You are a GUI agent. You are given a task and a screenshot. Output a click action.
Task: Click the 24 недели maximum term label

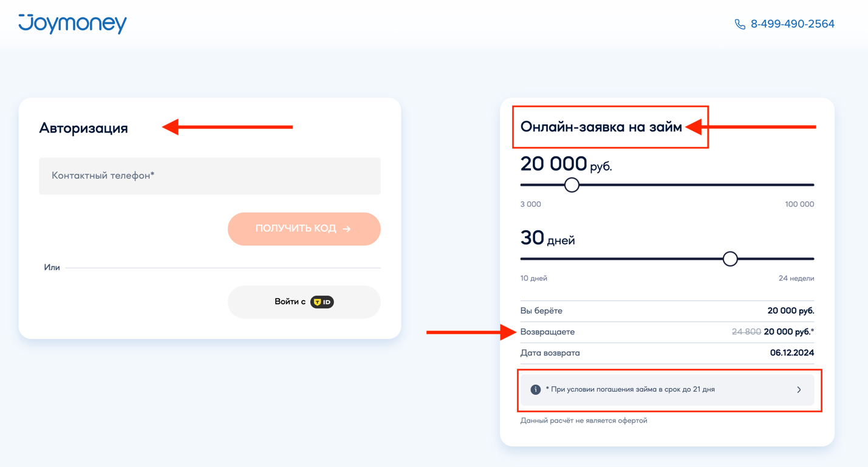tap(796, 278)
